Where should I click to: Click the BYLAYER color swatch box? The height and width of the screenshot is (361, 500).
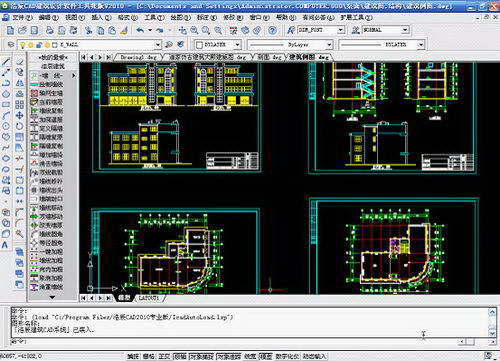(199, 45)
